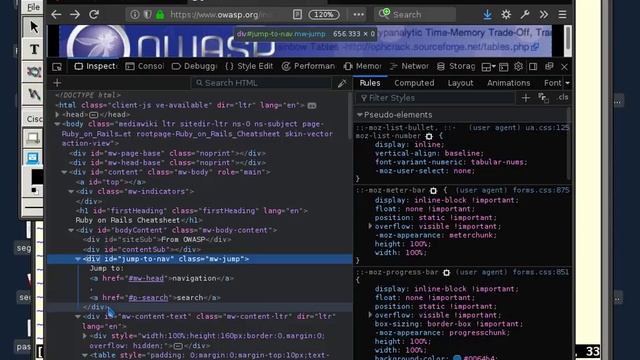Switch to the Inspector devtools tab
This screenshot has width=640, height=360.
tap(96, 66)
